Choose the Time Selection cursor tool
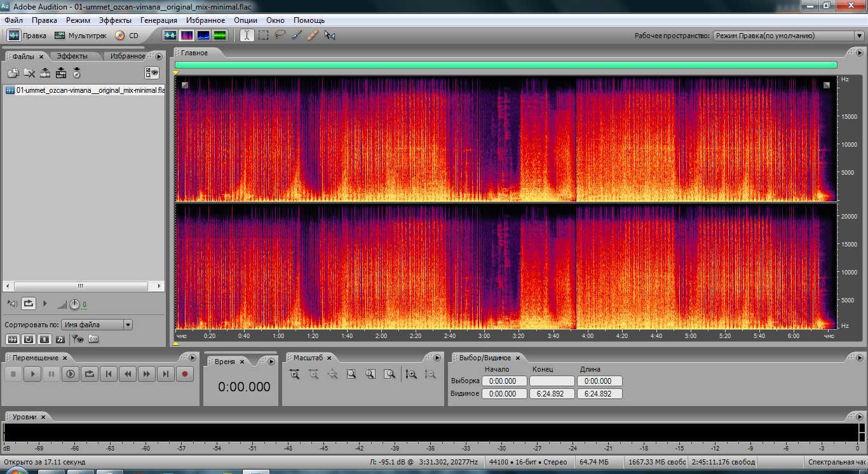The height and width of the screenshot is (474, 868). (x=247, y=36)
